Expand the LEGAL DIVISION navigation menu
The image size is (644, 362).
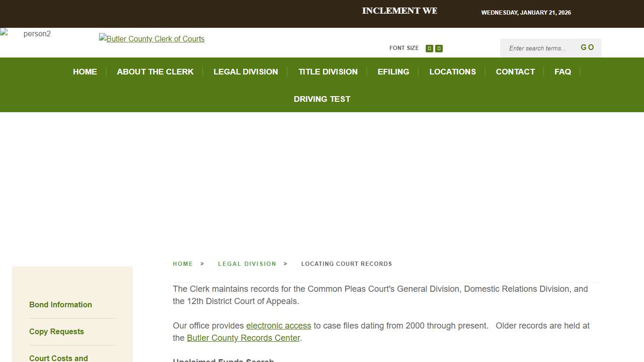[246, 72]
